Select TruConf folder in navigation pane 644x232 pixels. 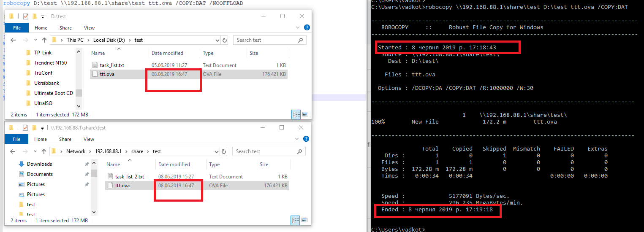(x=43, y=73)
